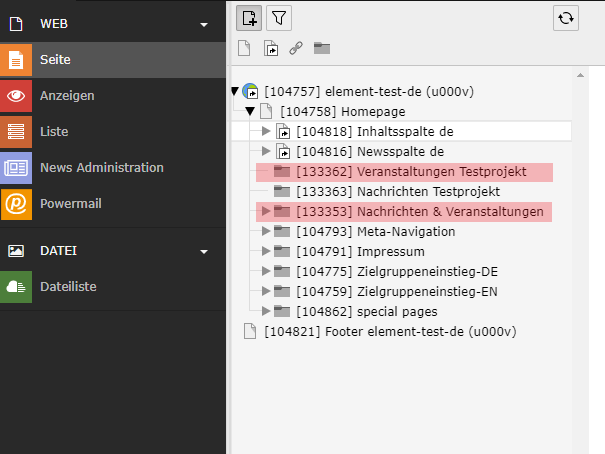The height and width of the screenshot is (454, 605).
Task: Pick the standard page type icon
Action: 245,48
